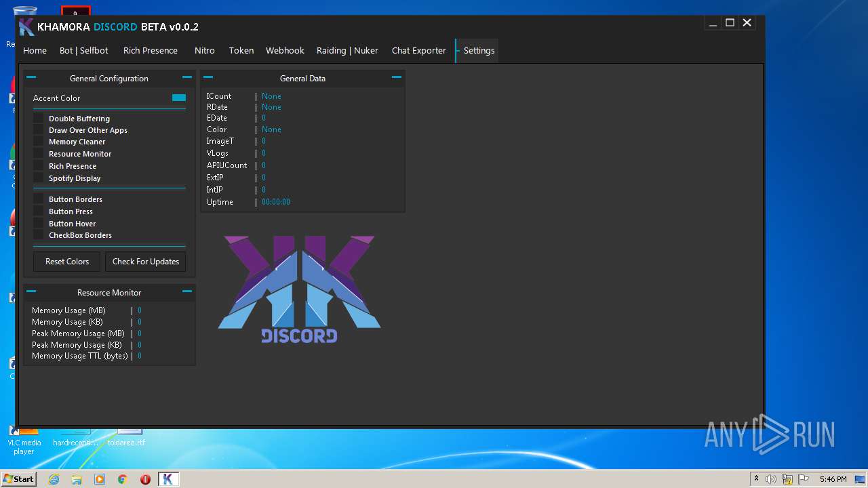Open Action Center flag icon

coord(802,479)
